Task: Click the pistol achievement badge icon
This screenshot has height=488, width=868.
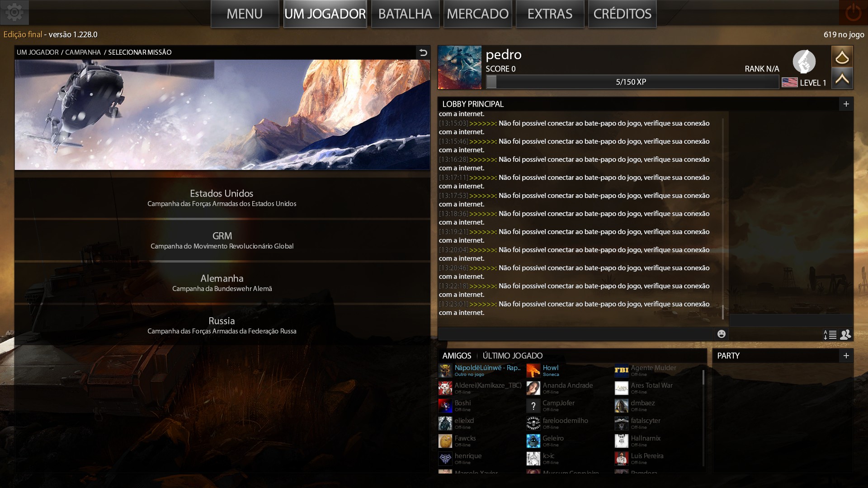Action: (804, 61)
